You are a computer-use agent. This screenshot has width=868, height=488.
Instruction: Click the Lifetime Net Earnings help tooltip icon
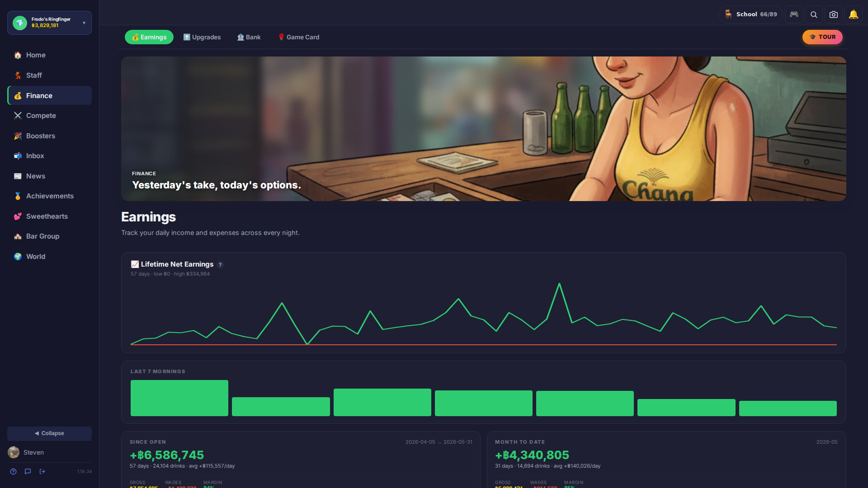pos(220,265)
